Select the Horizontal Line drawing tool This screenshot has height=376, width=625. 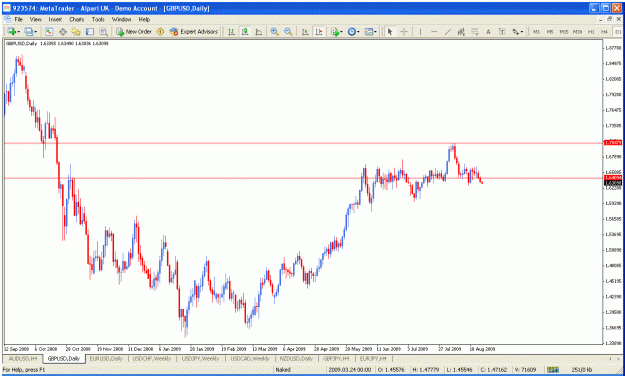coord(434,31)
